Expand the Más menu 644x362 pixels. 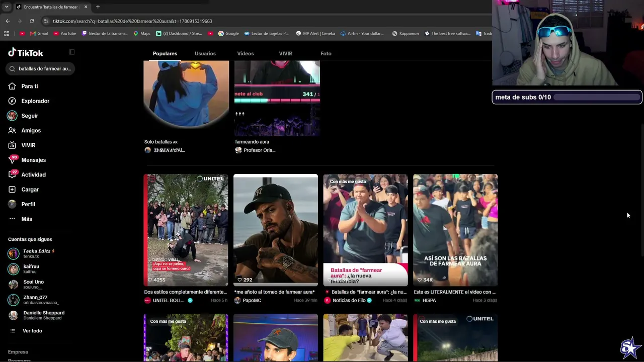20,219
